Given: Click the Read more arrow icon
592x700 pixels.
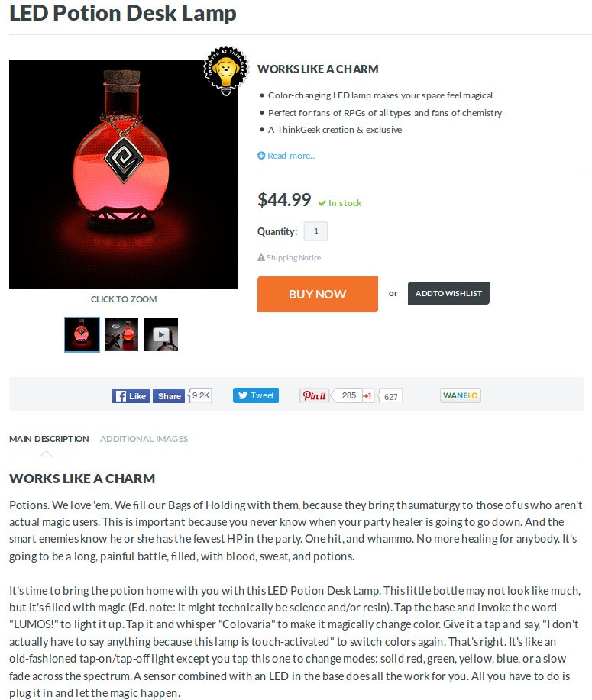Looking at the screenshot, I should [261, 156].
